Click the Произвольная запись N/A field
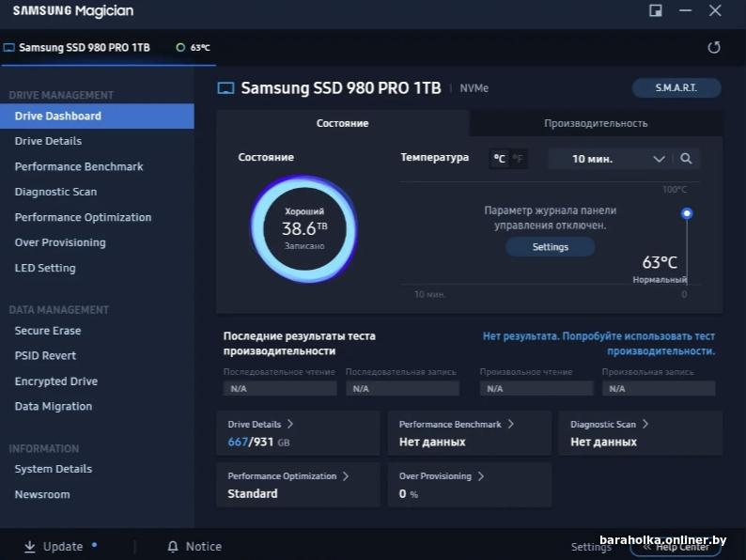 (x=659, y=389)
